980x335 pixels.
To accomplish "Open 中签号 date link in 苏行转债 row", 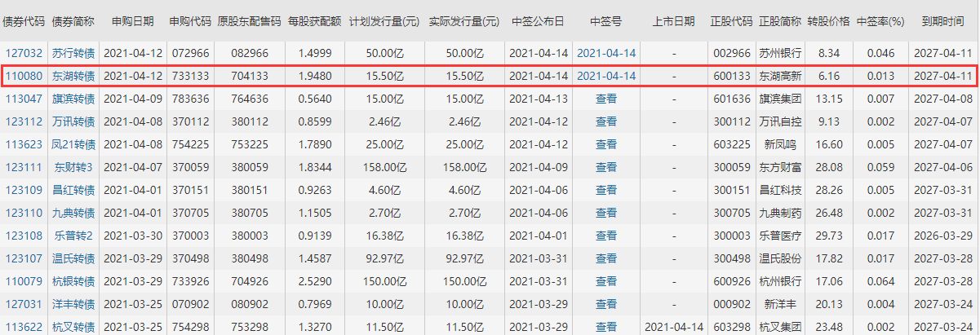I will coord(605,53).
